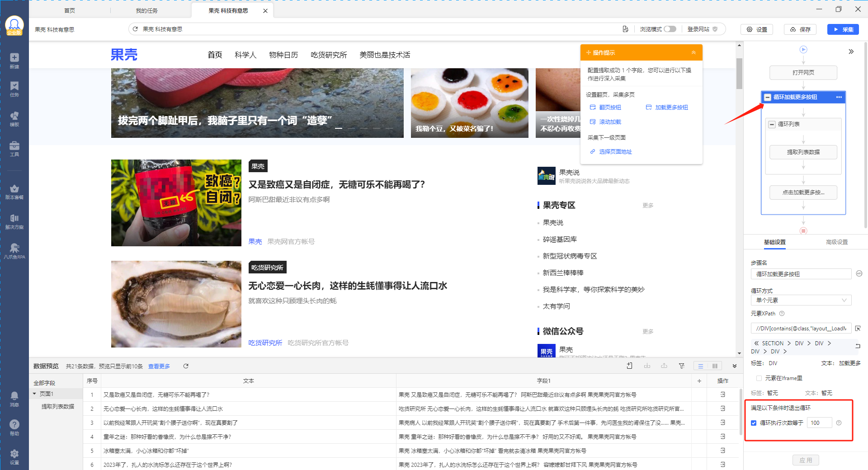
Task: Open the 帮助 help icon in sidebar
Action: [x=14, y=424]
